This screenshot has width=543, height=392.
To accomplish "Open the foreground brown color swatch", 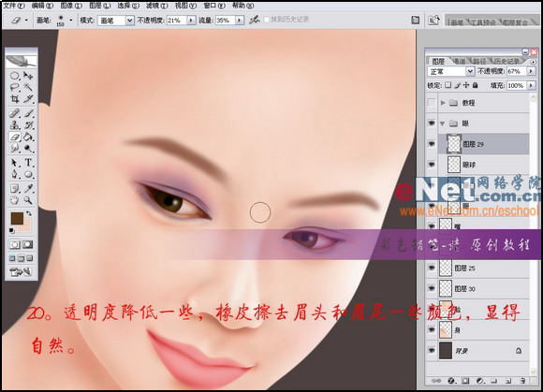I will 17,219.
